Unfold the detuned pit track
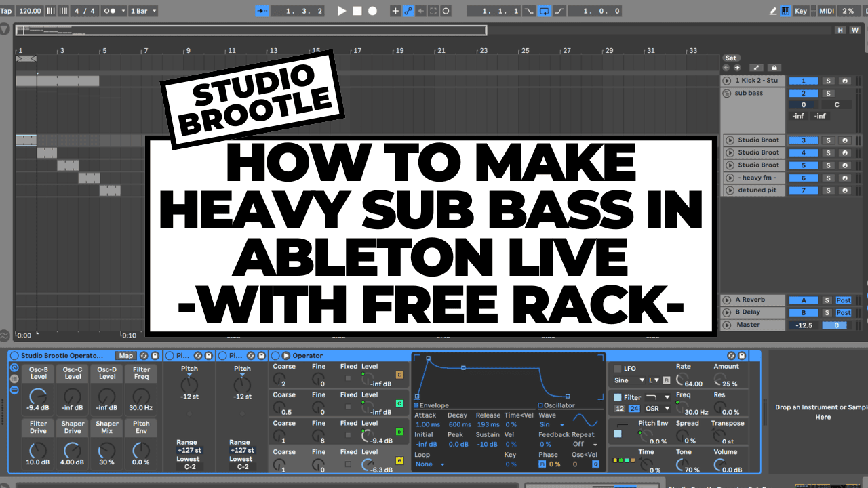Screen dimensions: 868x488 (730, 190)
